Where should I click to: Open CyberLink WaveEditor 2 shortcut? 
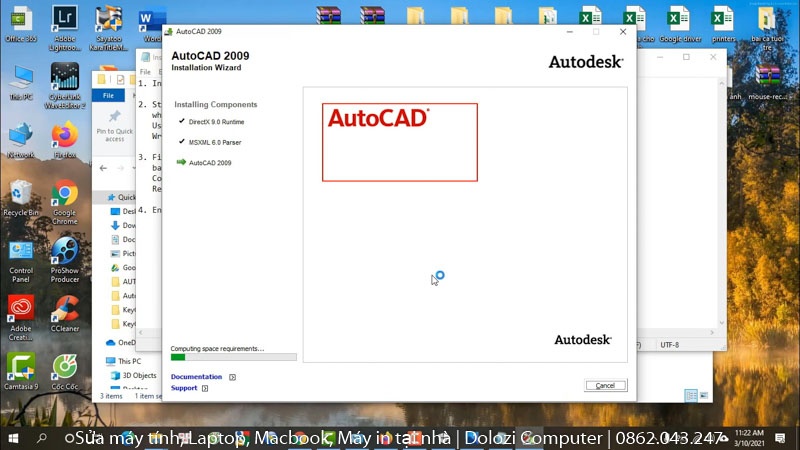click(65, 86)
